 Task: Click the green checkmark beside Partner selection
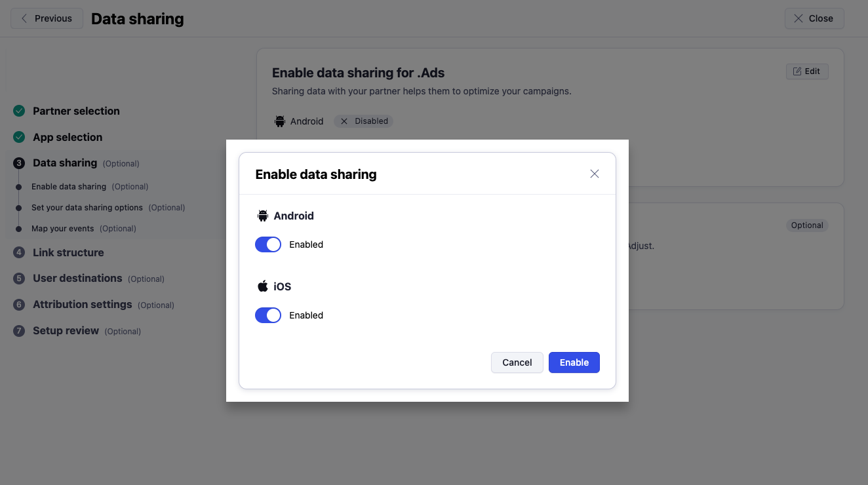(19, 111)
